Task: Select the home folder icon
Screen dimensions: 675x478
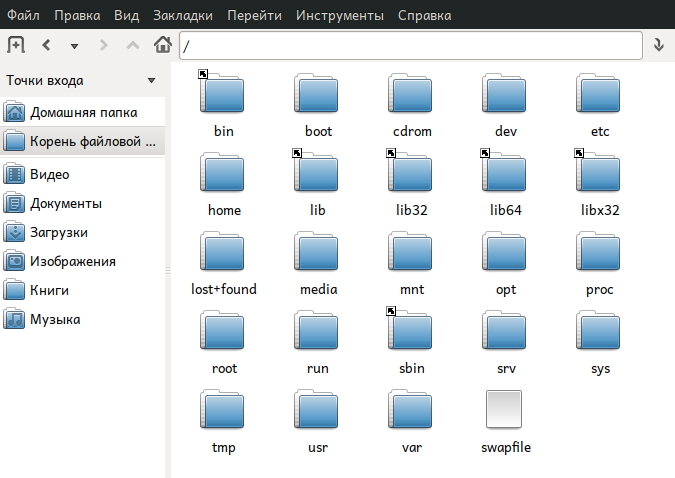Action: pyautogui.click(x=222, y=172)
